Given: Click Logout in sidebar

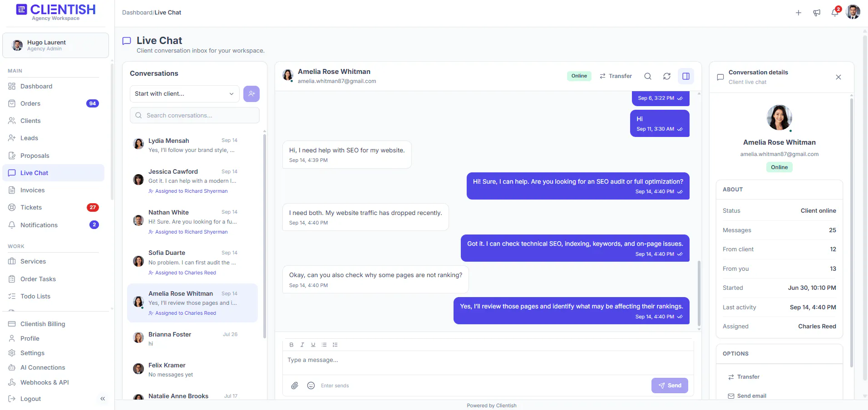Looking at the screenshot, I should point(30,399).
